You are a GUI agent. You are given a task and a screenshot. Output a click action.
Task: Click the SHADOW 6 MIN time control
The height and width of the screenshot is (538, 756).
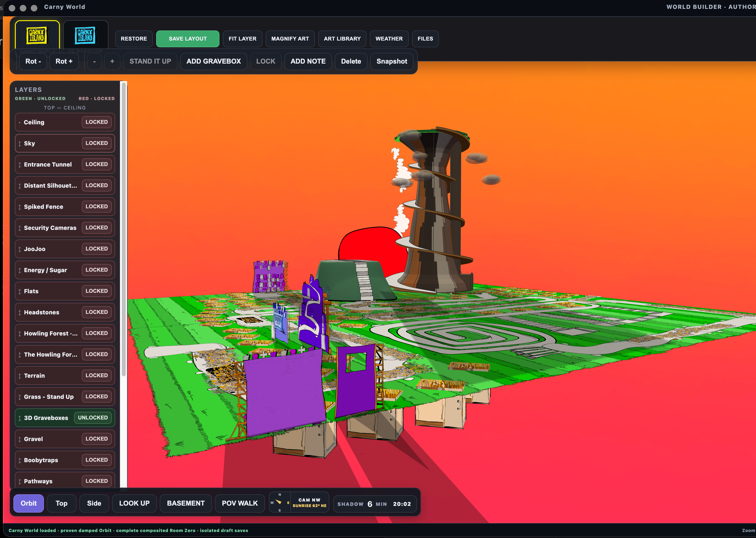click(375, 504)
